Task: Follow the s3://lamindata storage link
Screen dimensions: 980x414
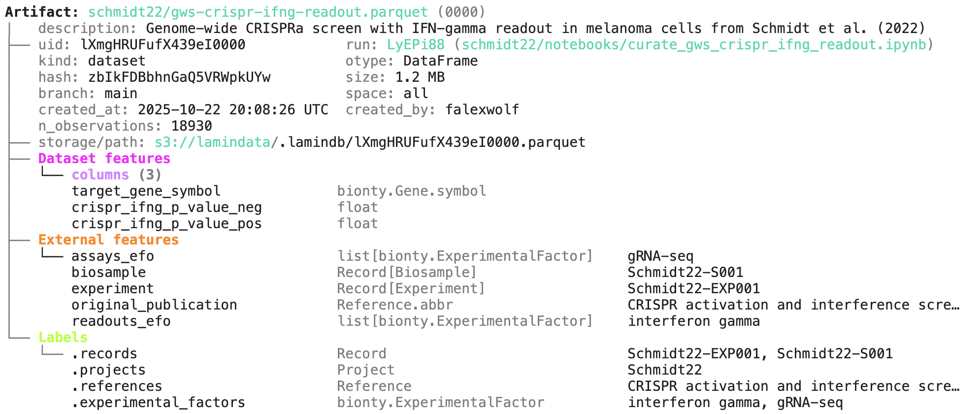Action: click(212, 142)
